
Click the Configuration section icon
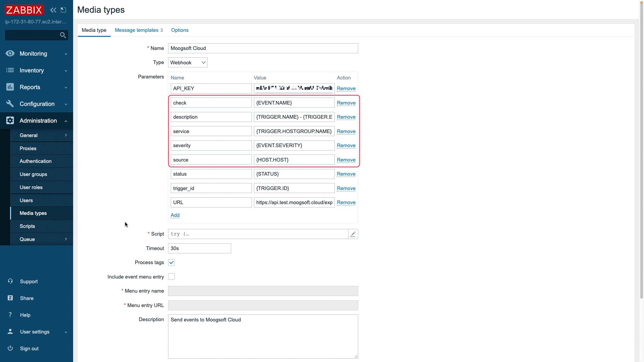[10, 104]
